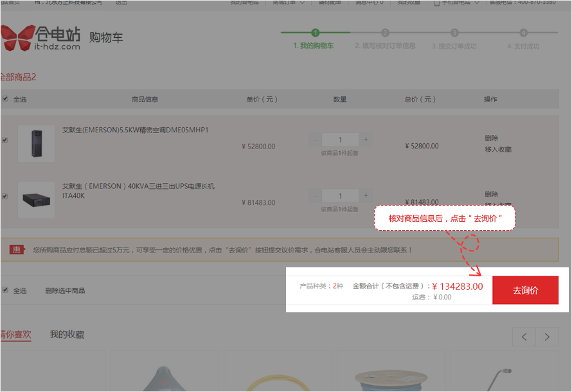Click the 去询价 button
The image size is (572, 392).
pos(525,290)
